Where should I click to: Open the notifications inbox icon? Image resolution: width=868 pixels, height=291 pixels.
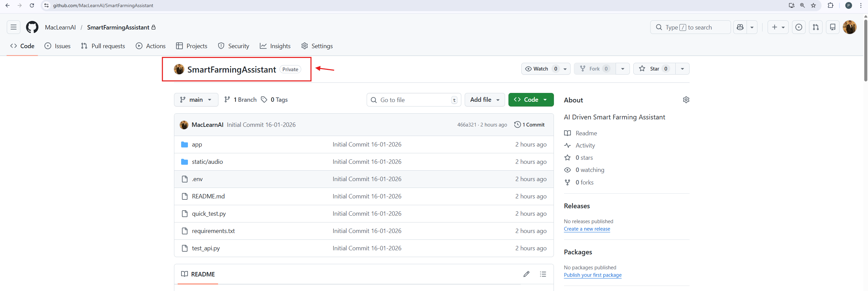tap(832, 27)
